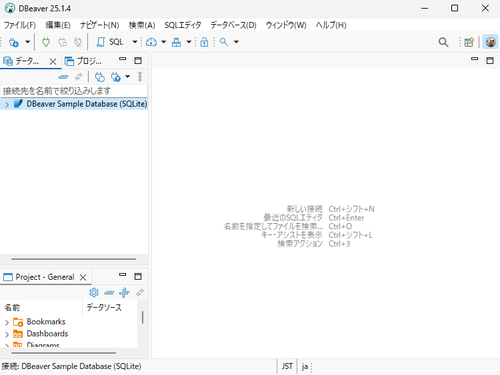This screenshot has height=375, width=500.
Task: Open the New Connection type dropdown arrow
Action: [27, 42]
